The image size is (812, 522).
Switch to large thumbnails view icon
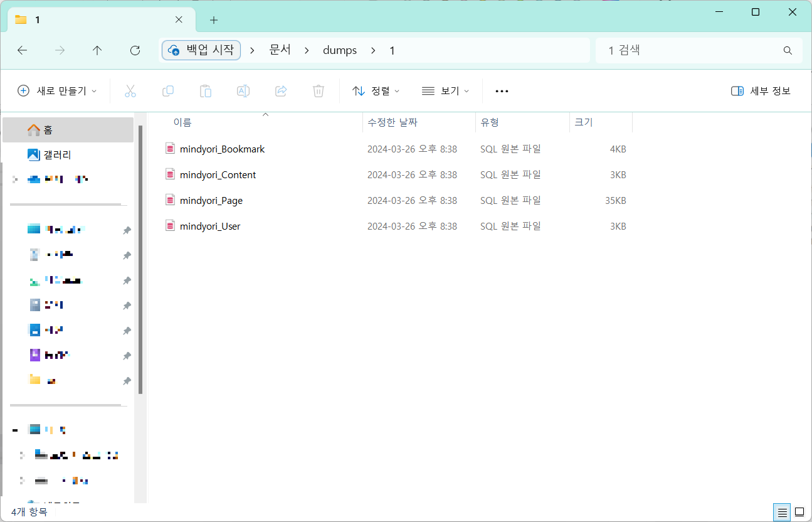pos(799,512)
